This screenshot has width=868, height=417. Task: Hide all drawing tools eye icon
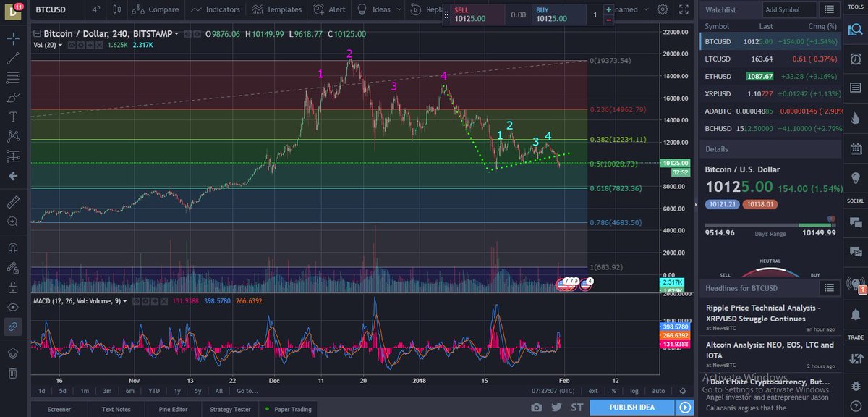[12, 307]
